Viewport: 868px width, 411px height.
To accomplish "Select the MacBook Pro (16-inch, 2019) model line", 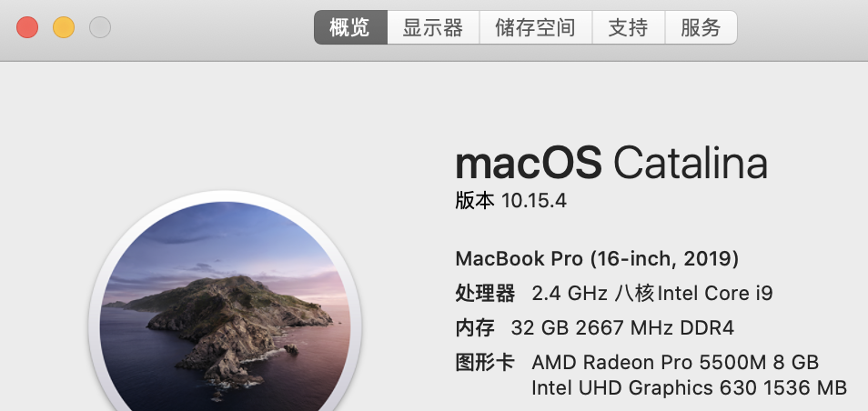I will pos(597,258).
